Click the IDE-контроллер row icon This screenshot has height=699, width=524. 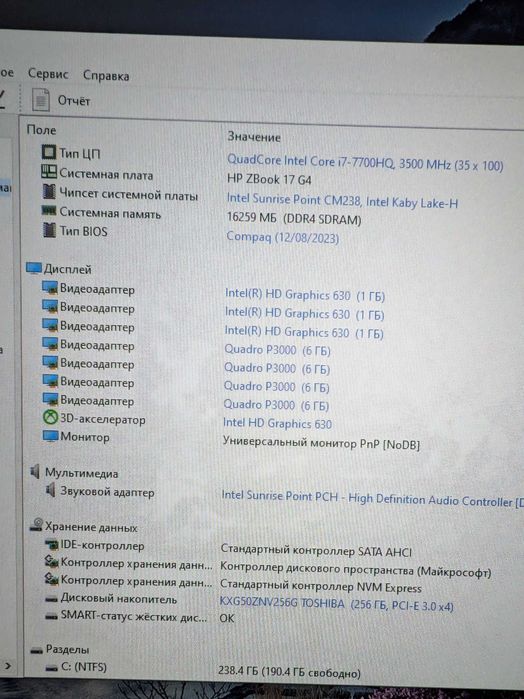pyautogui.click(x=52, y=544)
